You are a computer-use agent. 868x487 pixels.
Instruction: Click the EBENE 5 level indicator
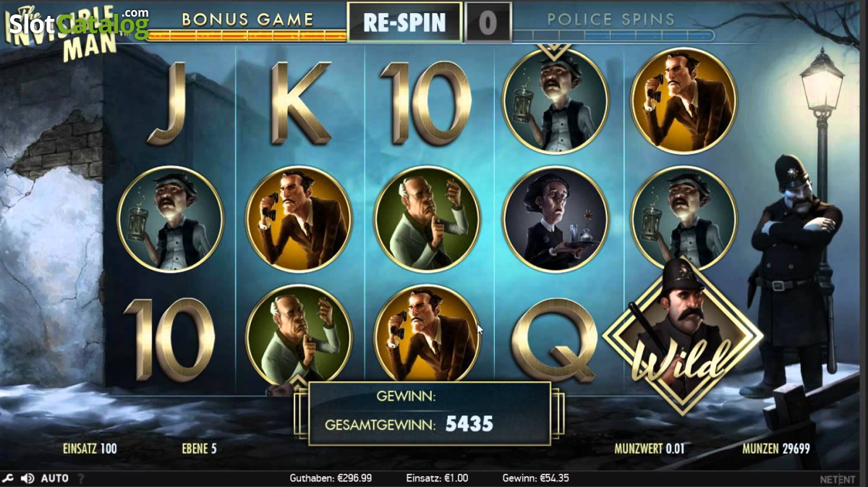point(199,449)
